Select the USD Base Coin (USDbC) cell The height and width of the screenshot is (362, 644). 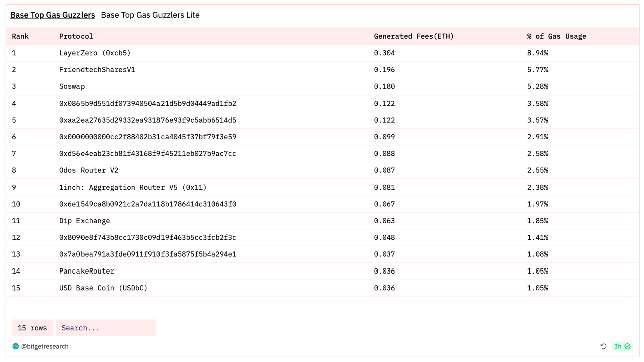pos(104,288)
